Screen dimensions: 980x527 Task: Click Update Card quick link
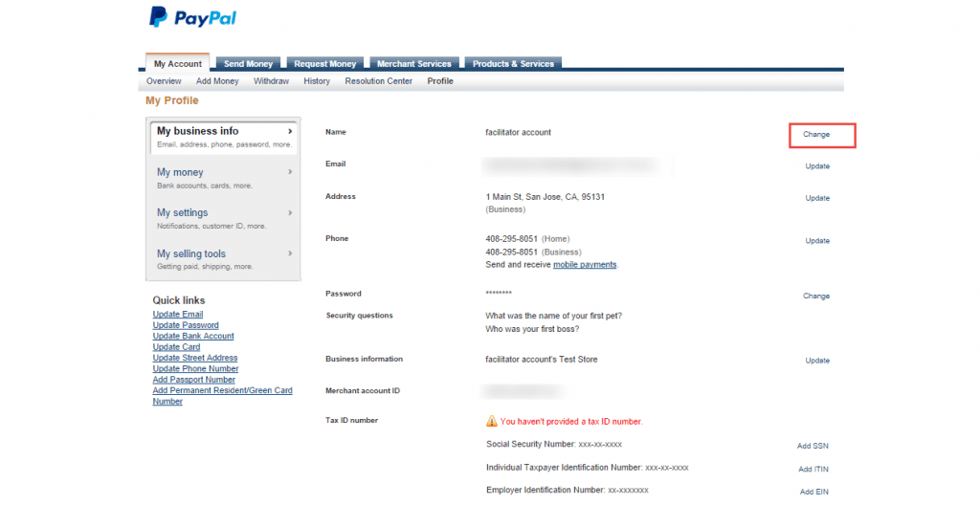(x=176, y=347)
